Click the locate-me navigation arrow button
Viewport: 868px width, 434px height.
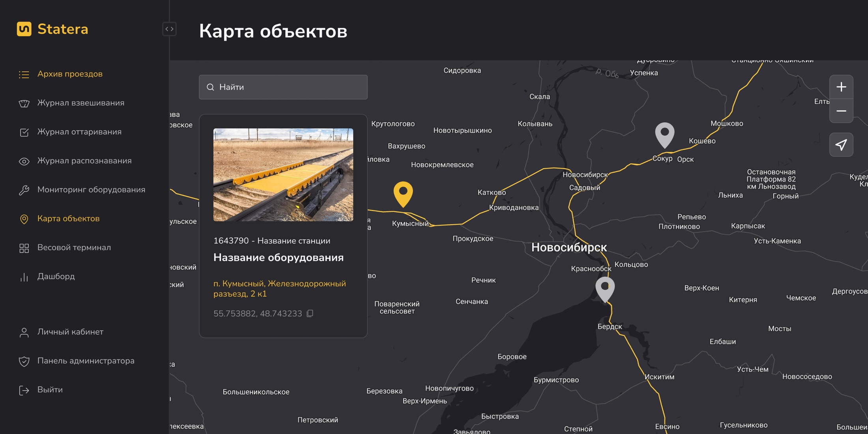tap(841, 145)
